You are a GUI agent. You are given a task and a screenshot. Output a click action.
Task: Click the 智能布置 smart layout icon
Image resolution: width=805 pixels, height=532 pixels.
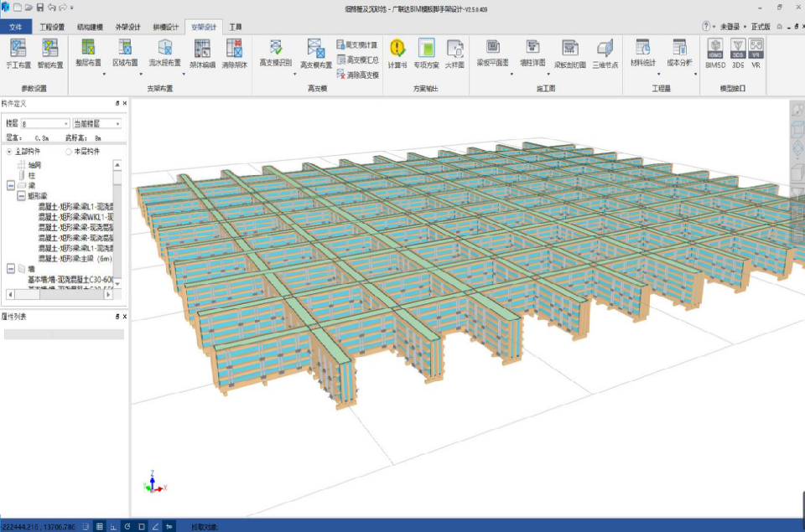pyautogui.click(x=50, y=54)
